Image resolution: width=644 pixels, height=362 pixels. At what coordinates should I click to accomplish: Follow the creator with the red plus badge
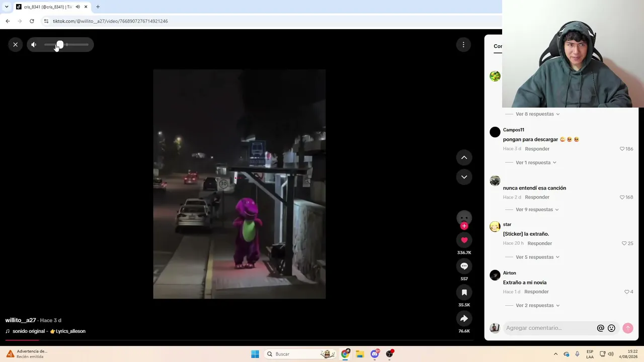click(x=464, y=226)
